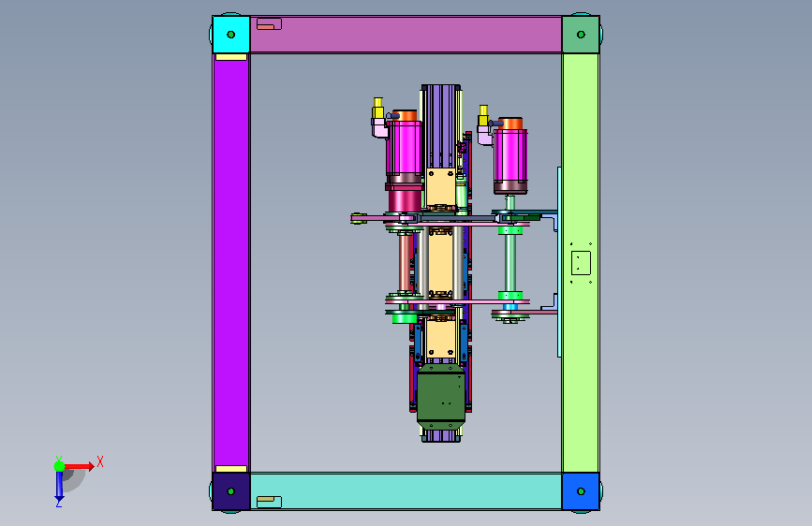The height and width of the screenshot is (526, 812).
Task: Click the blue Z axis arrow
Action: click(x=59, y=487)
